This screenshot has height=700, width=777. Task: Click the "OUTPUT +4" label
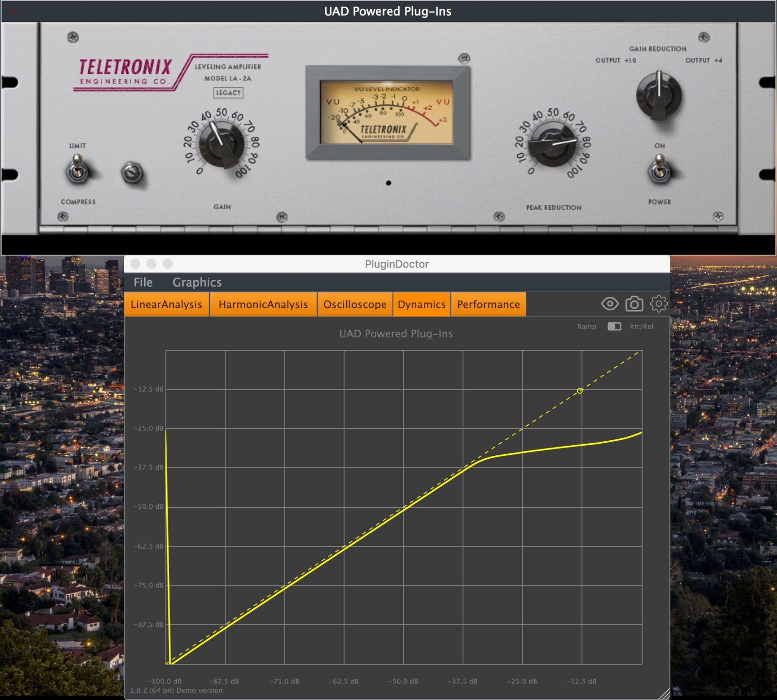(x=704, y=60)
